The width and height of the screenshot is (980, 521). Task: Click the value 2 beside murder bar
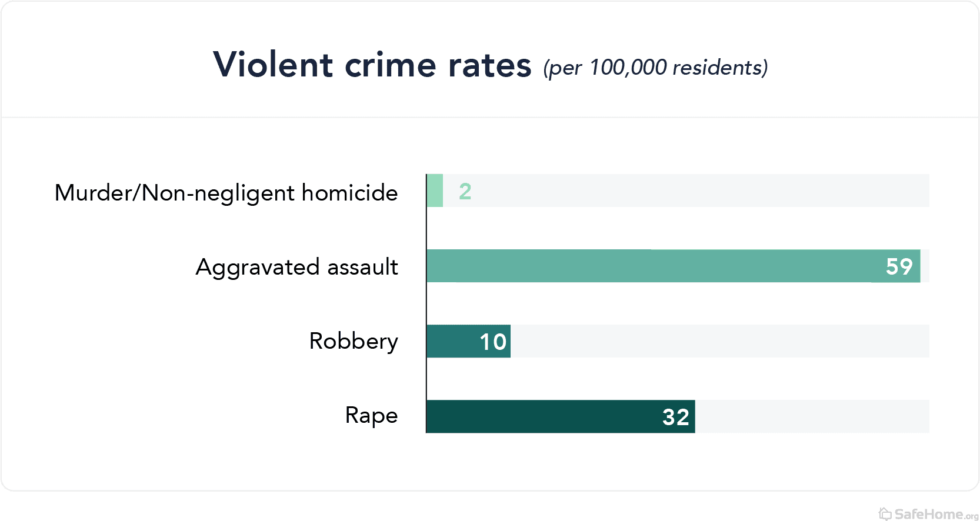pos(465,191)
